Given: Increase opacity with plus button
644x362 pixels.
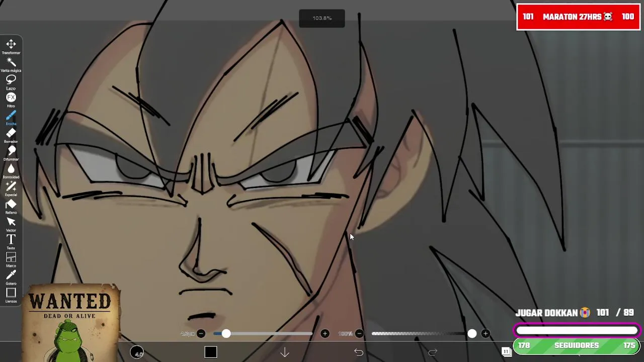Looking at the screenshot, I should tap(485, 333).
